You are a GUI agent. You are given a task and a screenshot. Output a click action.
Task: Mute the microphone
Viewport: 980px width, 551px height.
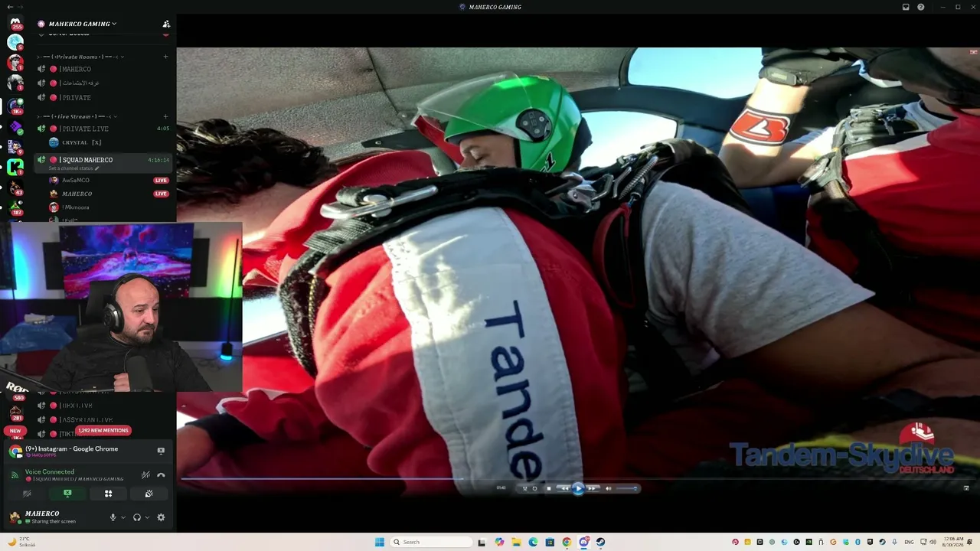(113, 517)
